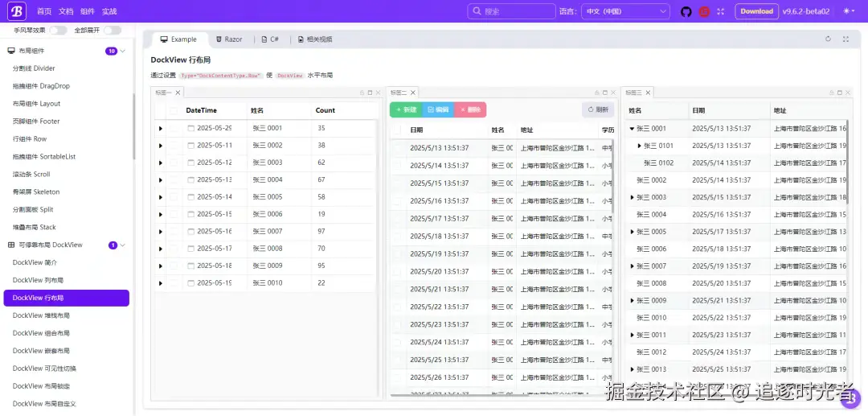Screen dimensions: 868x416
Task: Open the GitHub repository icon
Action: tap(686, 11)
